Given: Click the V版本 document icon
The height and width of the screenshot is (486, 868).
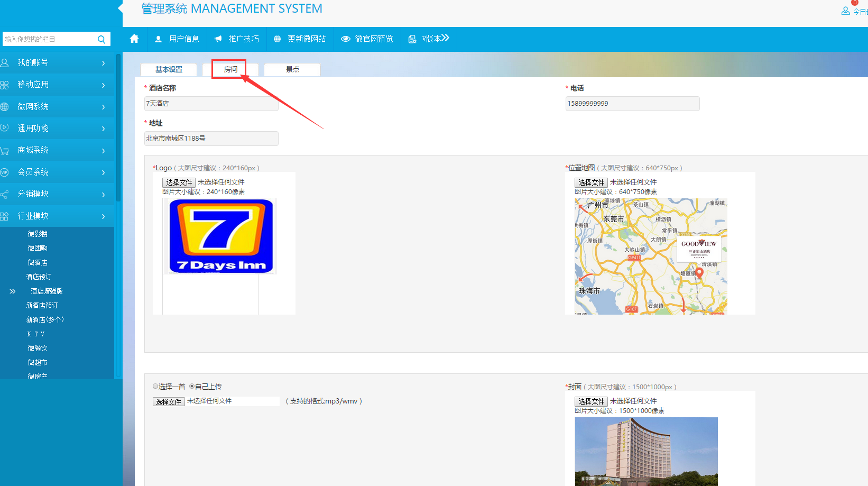Looking at the screenshot, I should (412, 39).
